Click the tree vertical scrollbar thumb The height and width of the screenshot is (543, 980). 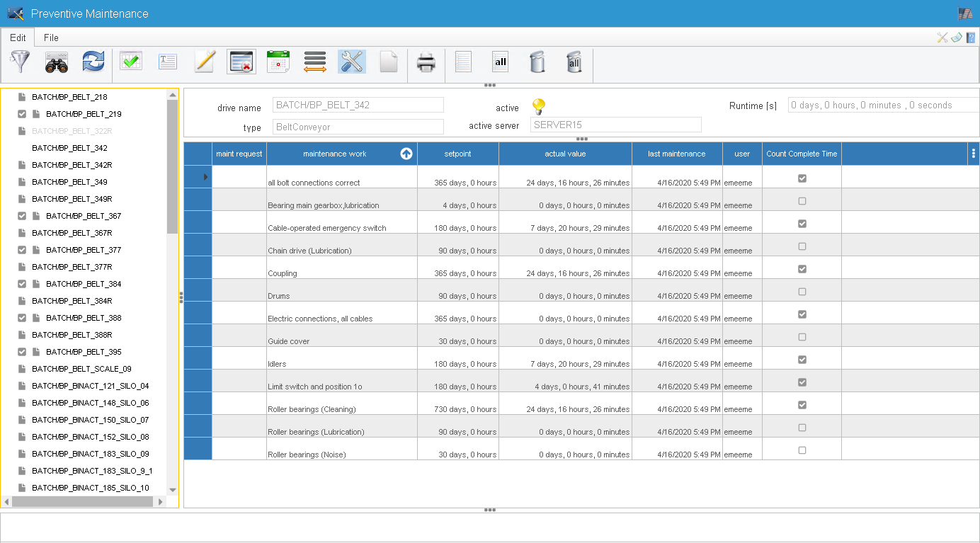click(x=173, y=166)
